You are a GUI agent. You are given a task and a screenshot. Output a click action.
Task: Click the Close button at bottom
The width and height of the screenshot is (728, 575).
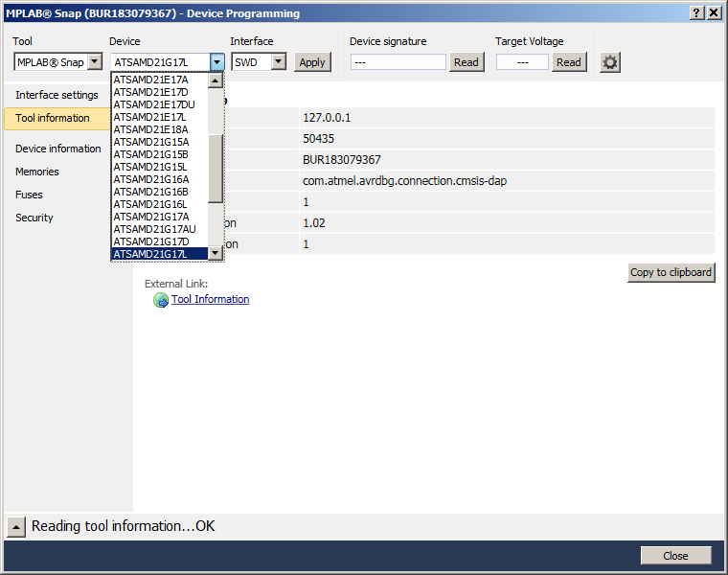[676, 556]
